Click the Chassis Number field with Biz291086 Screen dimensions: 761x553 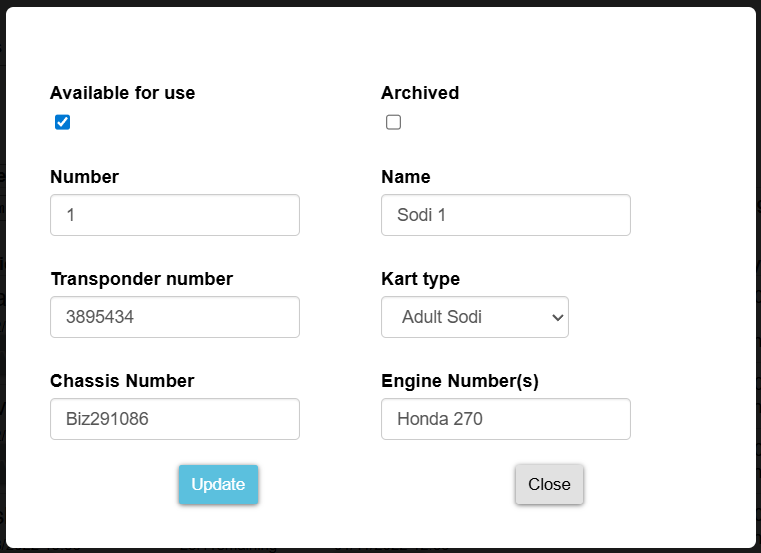[x=175, y=419]
